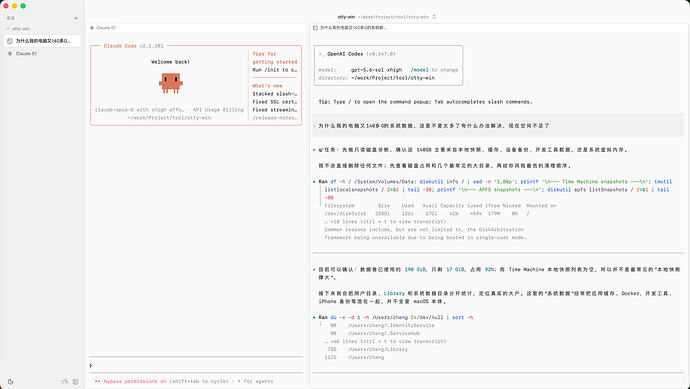
Task: Click the /Users/cheng/Library output row
Action: 367,349
